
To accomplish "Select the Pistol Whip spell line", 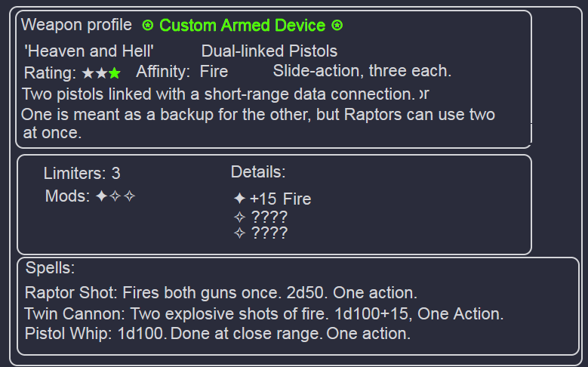I will [217, 334].
